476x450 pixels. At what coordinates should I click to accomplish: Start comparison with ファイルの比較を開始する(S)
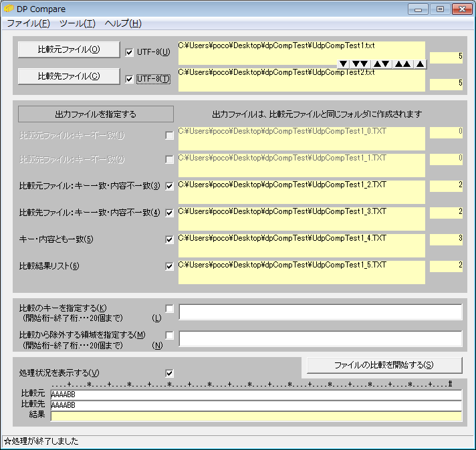pyautogui.click(x=384, y=365)
